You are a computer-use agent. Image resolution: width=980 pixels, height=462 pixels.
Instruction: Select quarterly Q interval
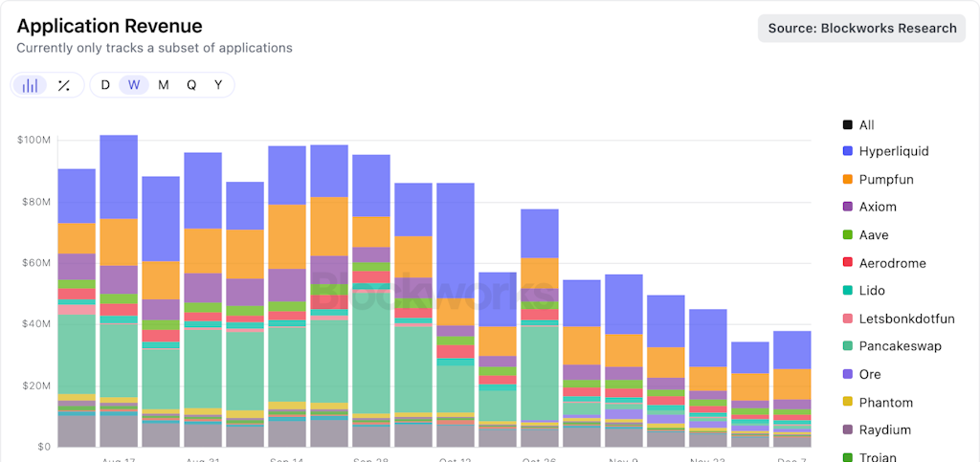pyautogui.click(x=191, y=85)
